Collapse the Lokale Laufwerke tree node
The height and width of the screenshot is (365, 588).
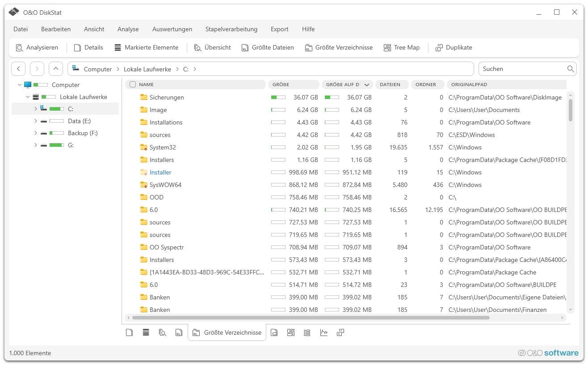coord(28,97)
